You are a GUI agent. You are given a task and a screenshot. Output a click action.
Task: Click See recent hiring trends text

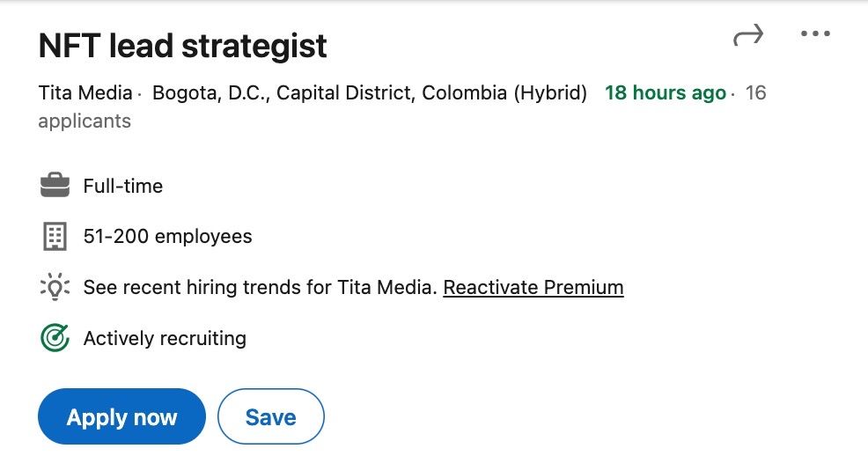(x=260, y=287)
